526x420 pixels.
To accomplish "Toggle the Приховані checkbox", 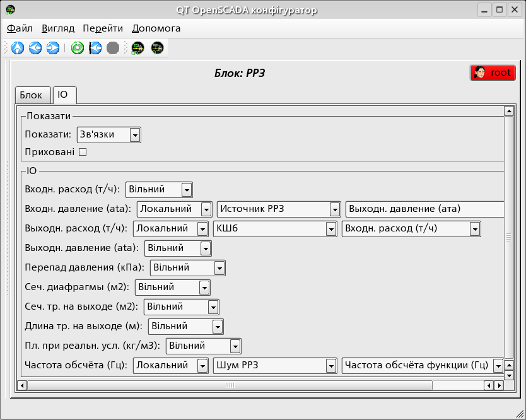I will (x=83, y=152).
